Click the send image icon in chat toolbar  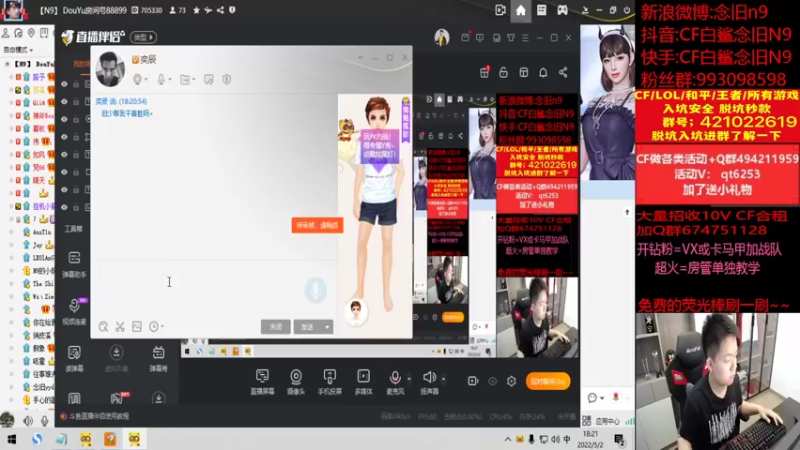coord(137,327)
